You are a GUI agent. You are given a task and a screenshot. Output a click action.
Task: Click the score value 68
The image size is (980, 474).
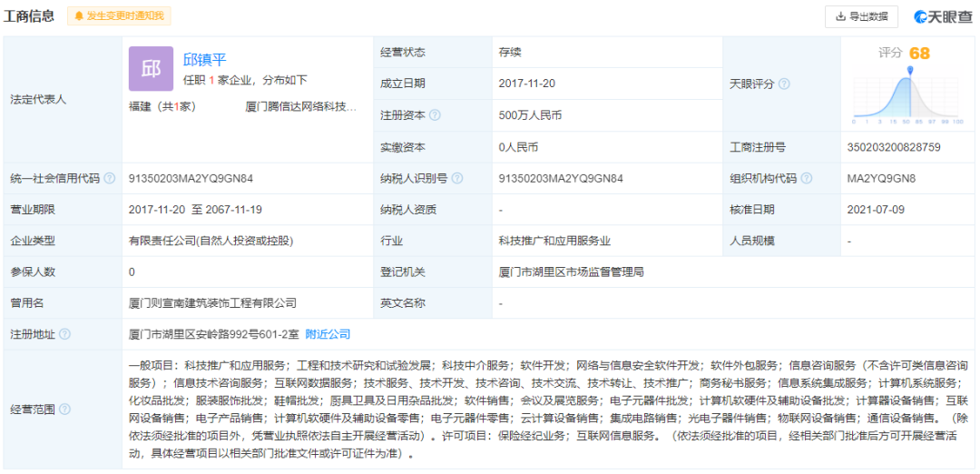click(x=919, y=54)
